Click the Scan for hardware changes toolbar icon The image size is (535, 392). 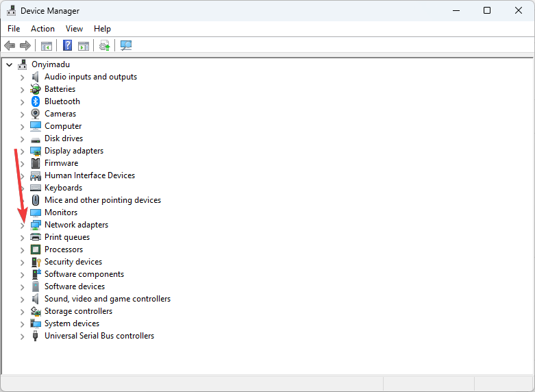pos(126,45)
